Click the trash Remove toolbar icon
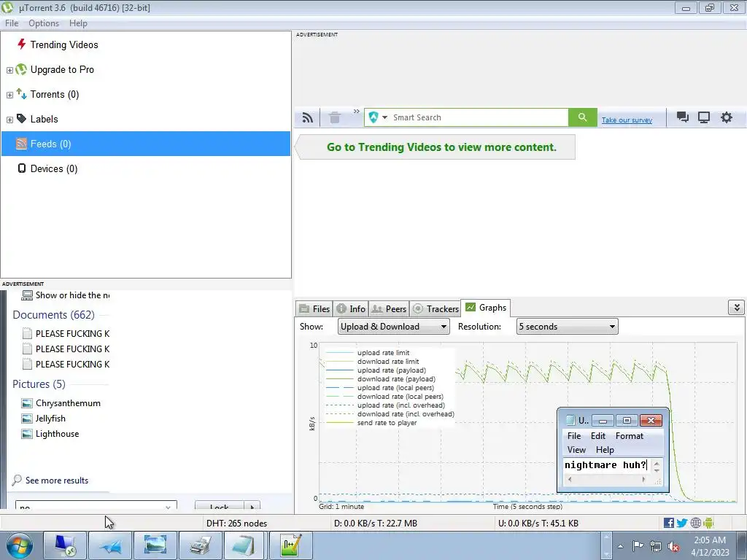 pyautogui.click(x=335, y=117)
